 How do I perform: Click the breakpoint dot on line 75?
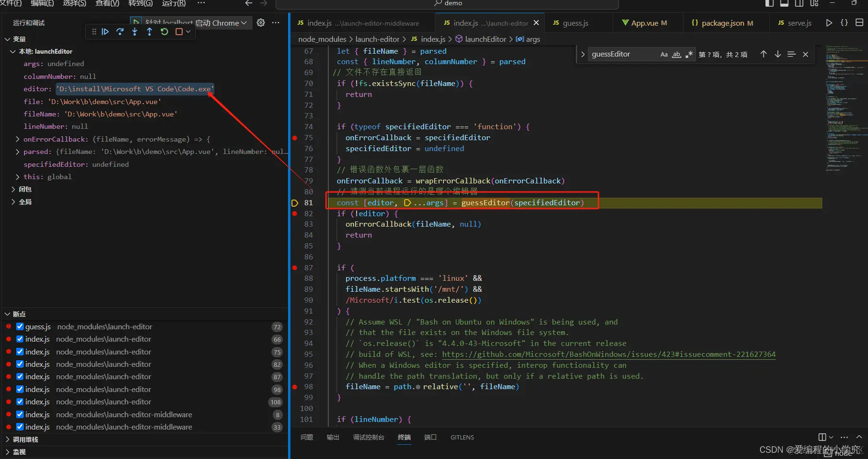click(x=295, y=138)
